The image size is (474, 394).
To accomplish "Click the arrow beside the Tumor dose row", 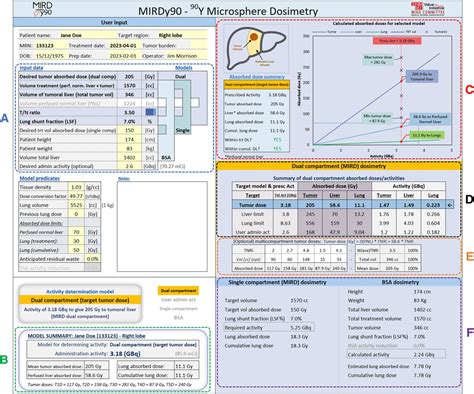I will [x=450, y=205].
